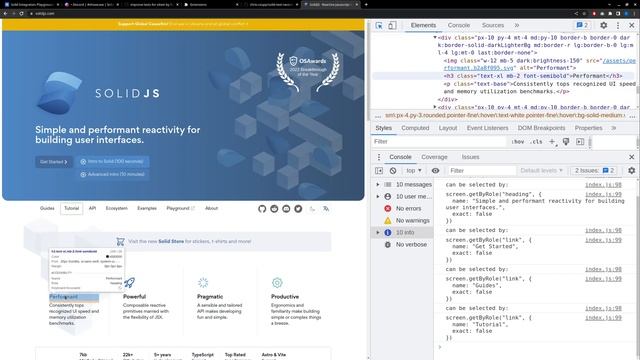Open the DOM Breakpoints tab

click(x=541, y=128)
